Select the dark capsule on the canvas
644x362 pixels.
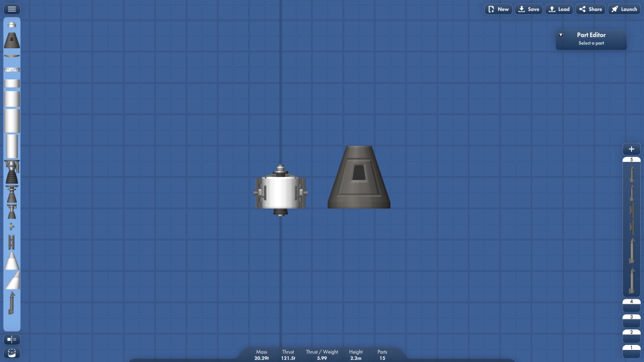359,177
